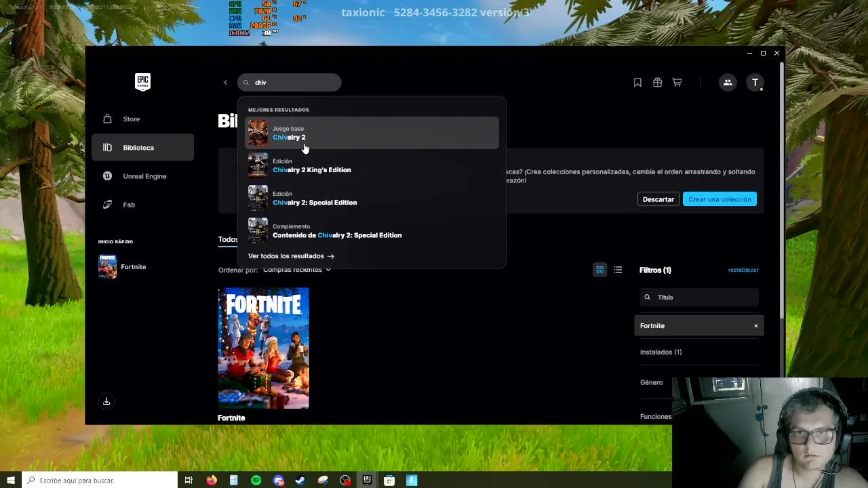Open the friends list icon

(x=728, y=83)
